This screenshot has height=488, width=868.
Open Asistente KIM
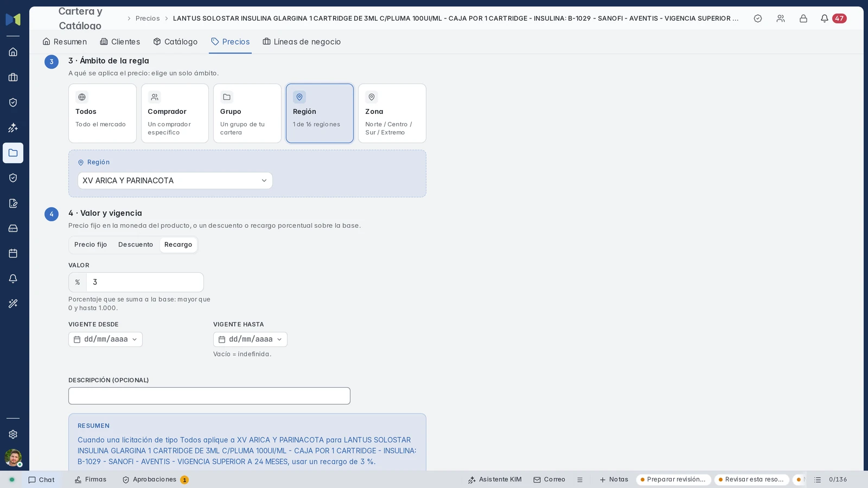pyautogui.click(x=495, y=480)
